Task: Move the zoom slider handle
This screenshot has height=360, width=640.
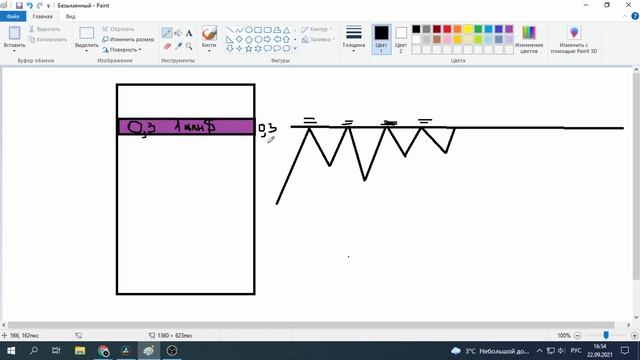Action: 606,335
